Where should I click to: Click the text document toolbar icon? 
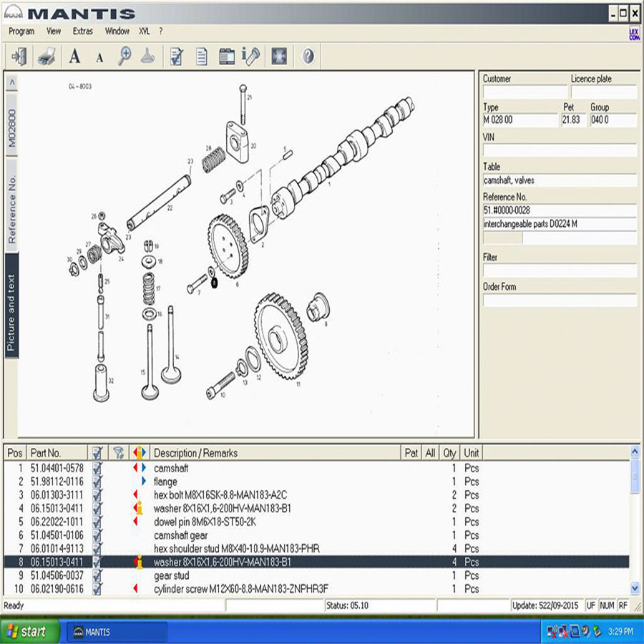(201, 57)
